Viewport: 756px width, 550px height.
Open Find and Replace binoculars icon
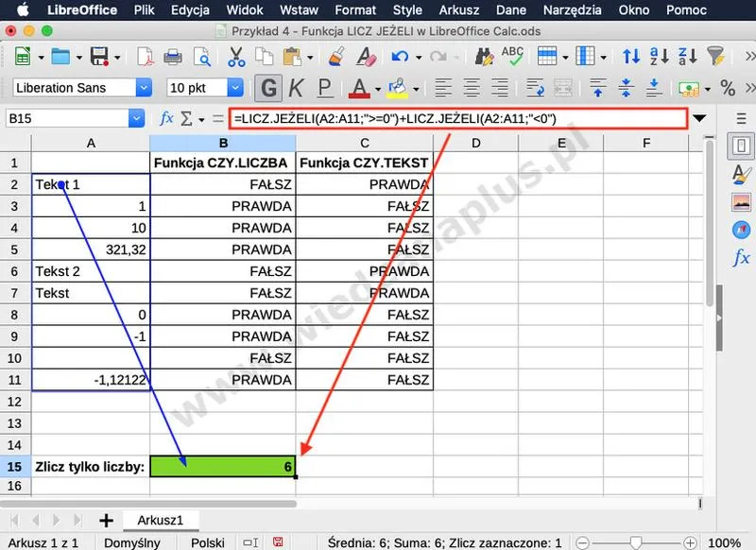(484, 57)
